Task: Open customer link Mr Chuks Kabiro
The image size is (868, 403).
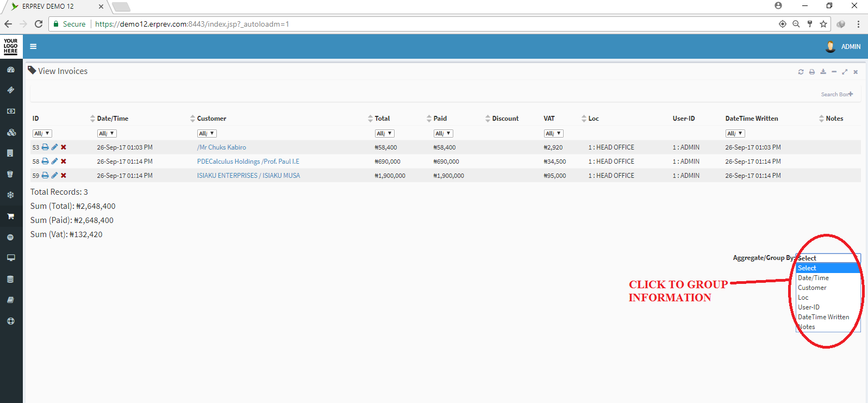Action: [222, 147]
